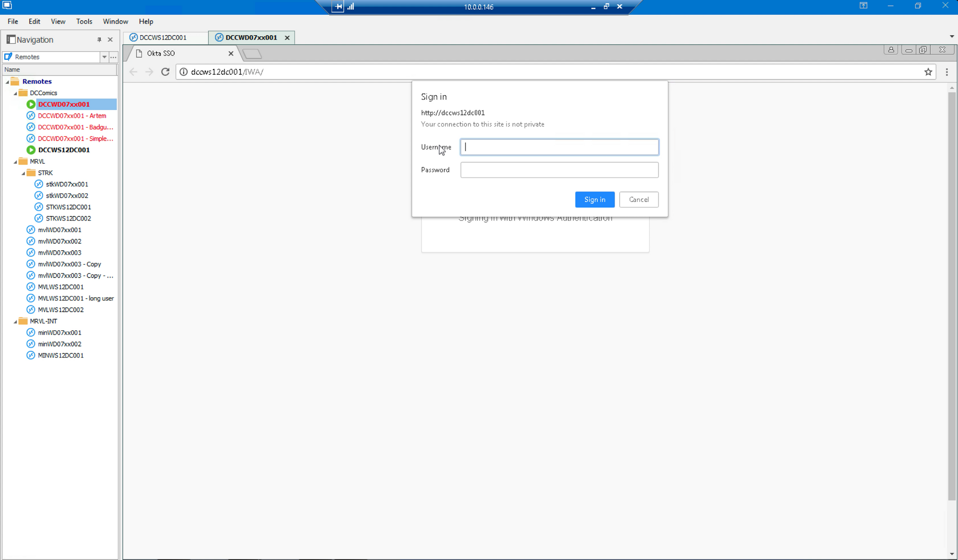
Task: Select minWD07xx001 connection
Action: [x=60, y=333]
